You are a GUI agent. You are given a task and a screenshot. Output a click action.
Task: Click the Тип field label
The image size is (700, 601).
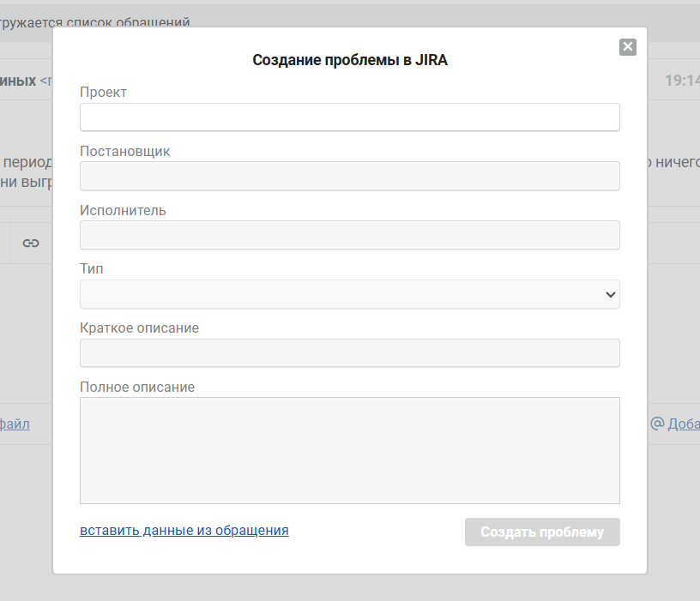[92, 268]
